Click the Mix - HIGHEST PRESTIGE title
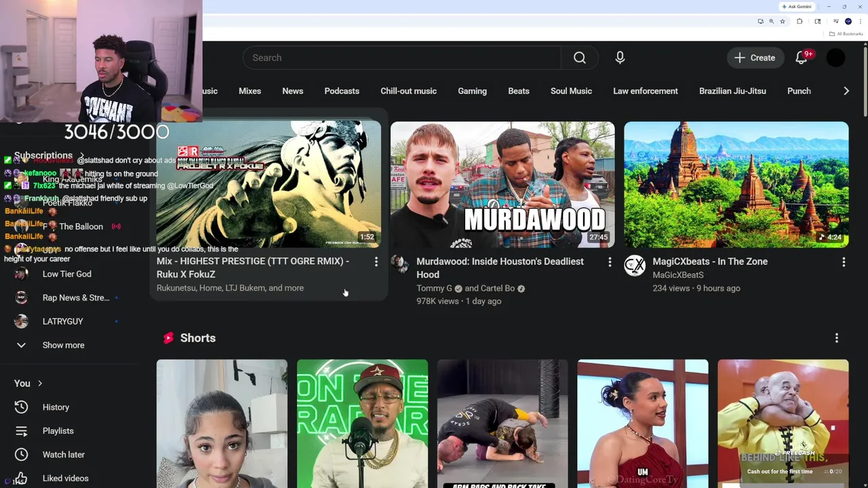The image size is (868, 488). point(253,268)
